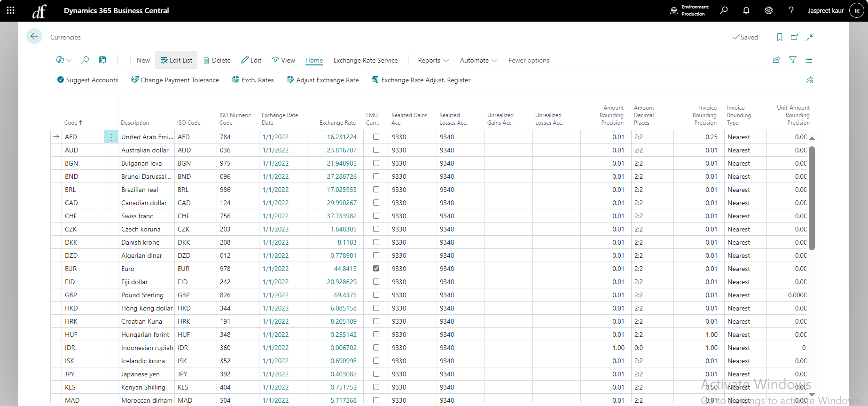This screenshot has width=868, height=406.
Task: Click the Adjust Exchange Rate button
Action: point(322,80)
